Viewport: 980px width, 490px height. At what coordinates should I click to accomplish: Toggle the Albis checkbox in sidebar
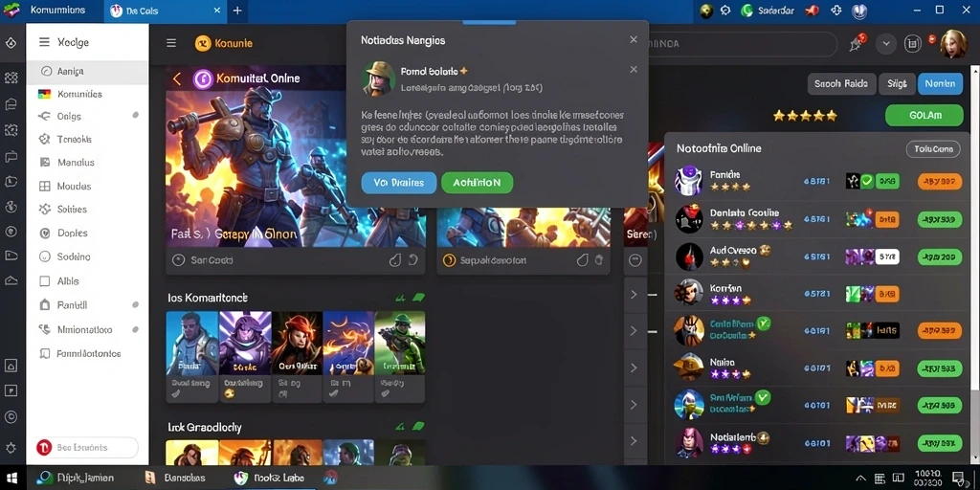pyautogui.click(x=44, y=281)
